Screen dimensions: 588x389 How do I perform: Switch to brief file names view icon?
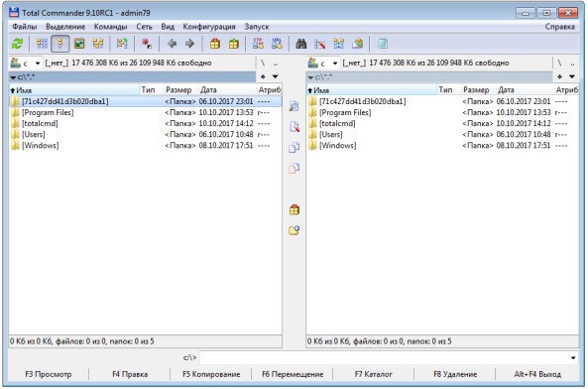coord(42,44)
